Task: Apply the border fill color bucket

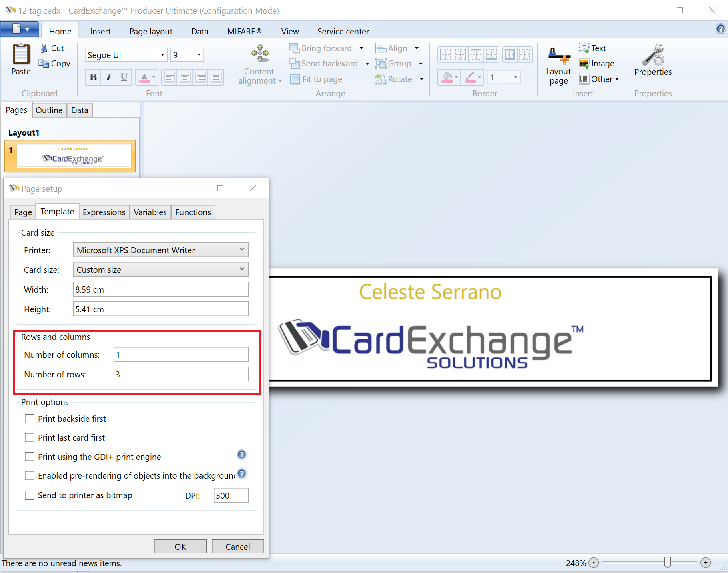Action: click(447, 77)
